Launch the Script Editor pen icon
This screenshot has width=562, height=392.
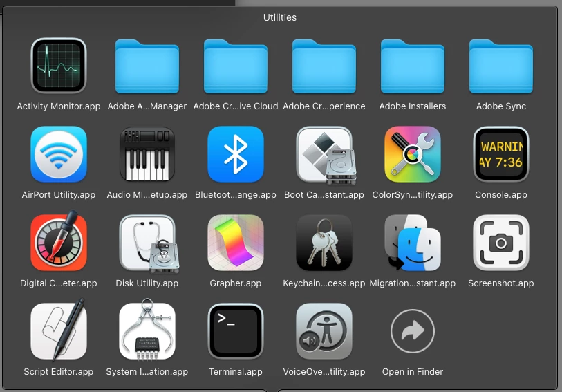tap(59, 330)
